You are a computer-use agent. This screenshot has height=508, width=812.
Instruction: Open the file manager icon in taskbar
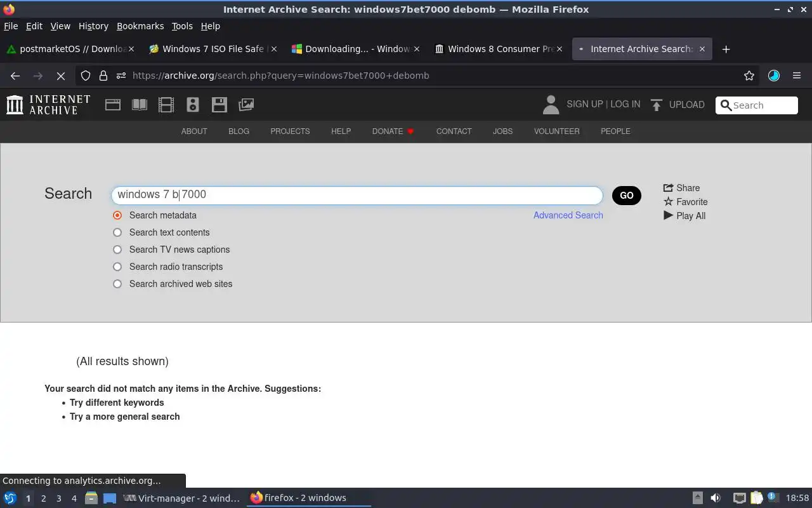pos(91,498)
